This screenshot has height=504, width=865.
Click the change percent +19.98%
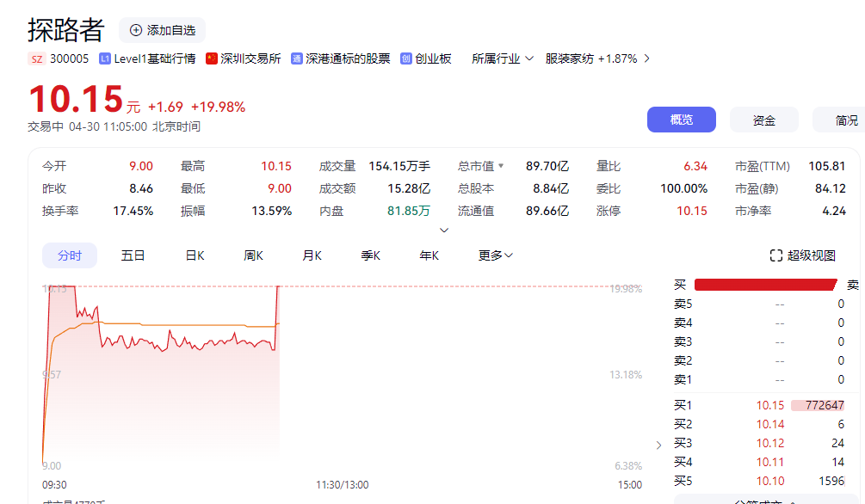pyautogui.click(x=218, y=107)
